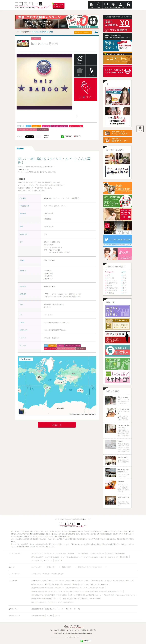Open the オープニングスタッフ募集 banner
Viewport: 146px width, 644px height.
(x=118, y=377)
